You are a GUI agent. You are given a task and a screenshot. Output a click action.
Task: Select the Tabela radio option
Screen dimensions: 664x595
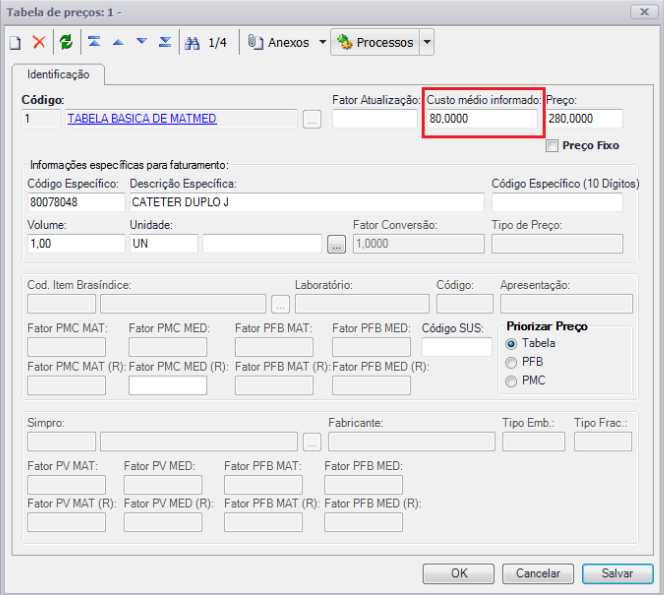pyautogui.click(x=511, y=344)
